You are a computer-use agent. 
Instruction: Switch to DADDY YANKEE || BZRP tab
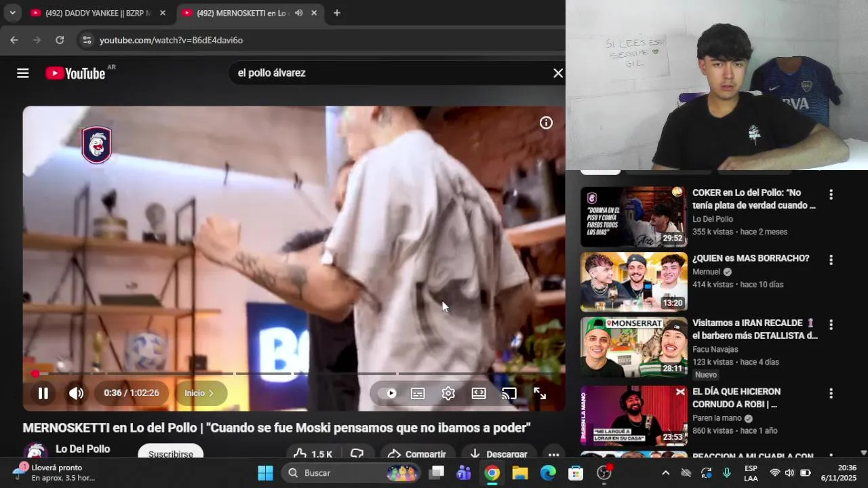click(98, 13)
